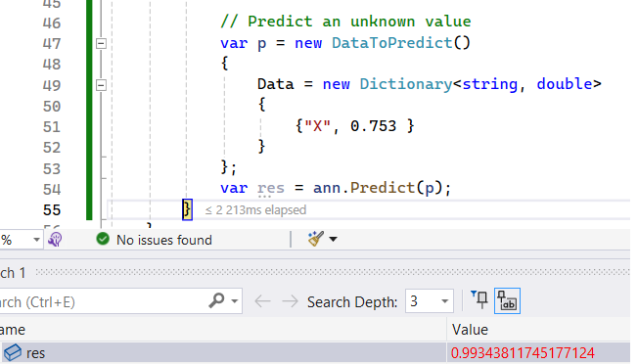
Task: Focus the Watch search box
Action: 104,301
